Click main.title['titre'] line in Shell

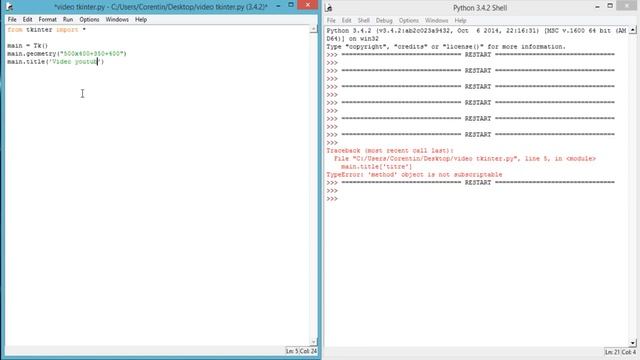click(376, 167)
